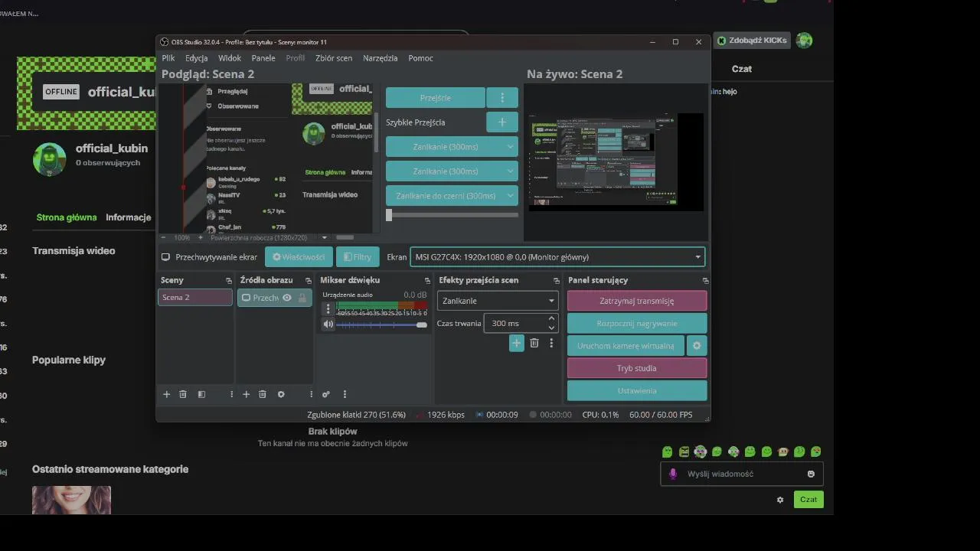Pop out the Mikser dźwięku dock panel

tap(427, 281)
